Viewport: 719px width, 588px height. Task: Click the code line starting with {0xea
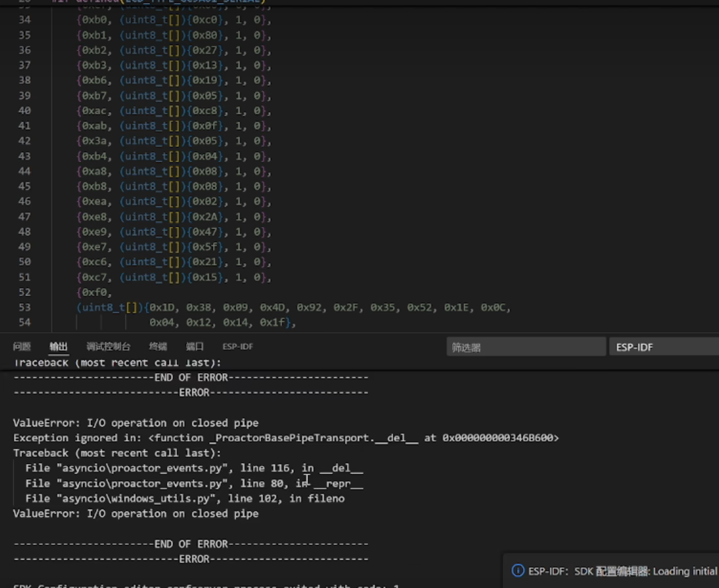174,201
